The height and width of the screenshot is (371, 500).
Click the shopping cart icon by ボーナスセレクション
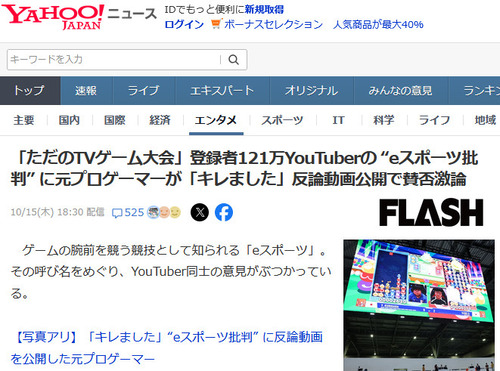tap(216, 24)
